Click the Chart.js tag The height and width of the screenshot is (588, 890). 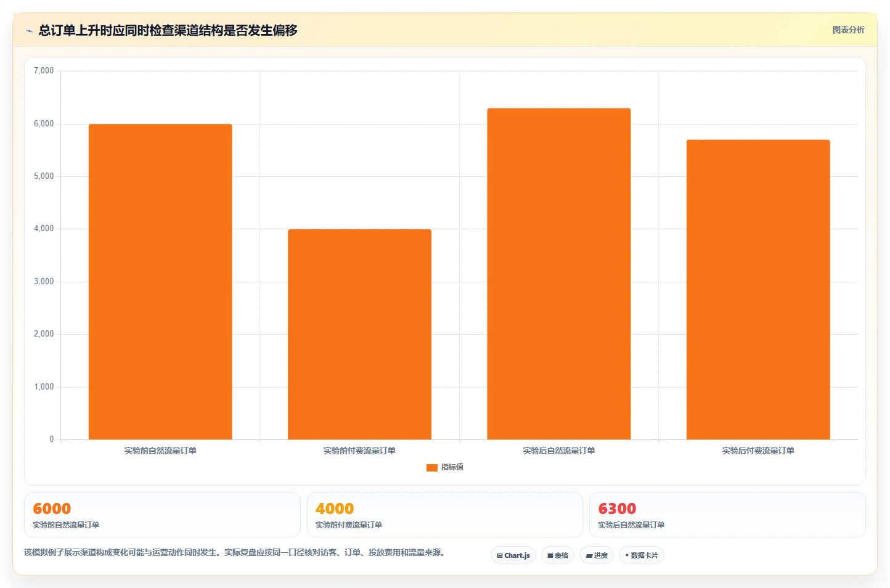point(513,555)
